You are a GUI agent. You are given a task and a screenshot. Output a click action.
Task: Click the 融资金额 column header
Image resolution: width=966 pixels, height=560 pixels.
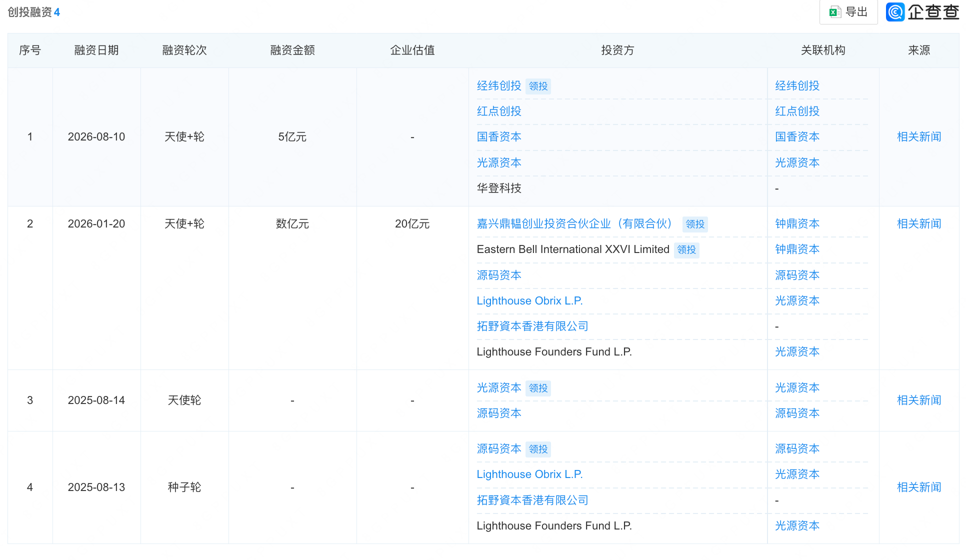coord(292,50)
